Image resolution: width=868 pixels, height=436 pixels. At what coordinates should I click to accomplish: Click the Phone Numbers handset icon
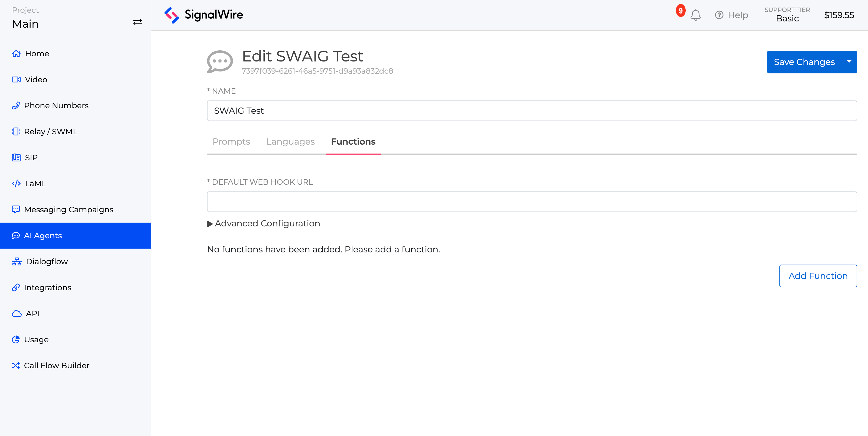[x=16, y=105]
